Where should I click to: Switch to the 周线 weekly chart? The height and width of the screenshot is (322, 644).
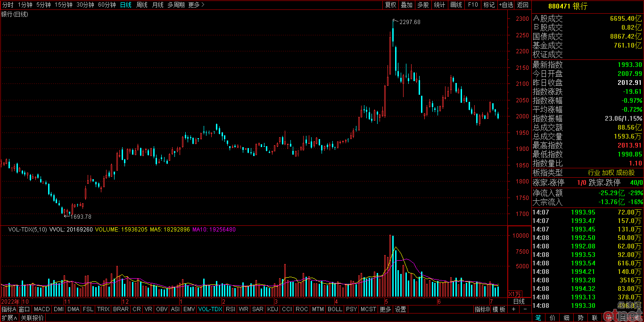coord(142,5)
